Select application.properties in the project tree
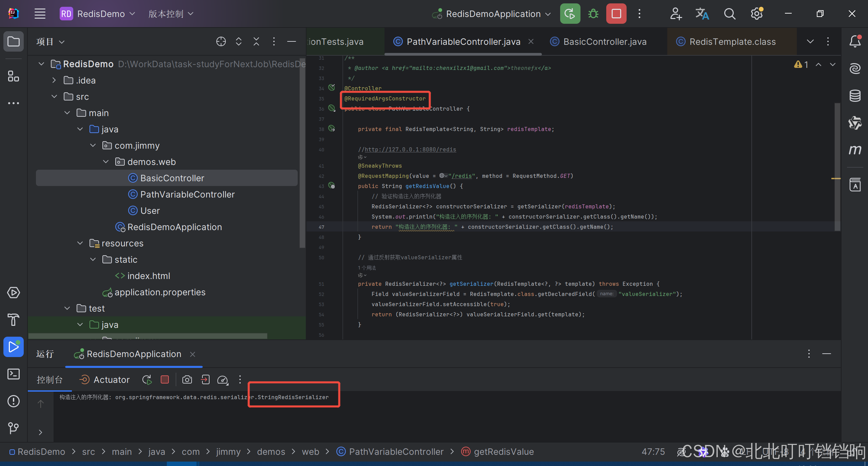The height and width of the screenshot is (466, 868). (160, 292)
